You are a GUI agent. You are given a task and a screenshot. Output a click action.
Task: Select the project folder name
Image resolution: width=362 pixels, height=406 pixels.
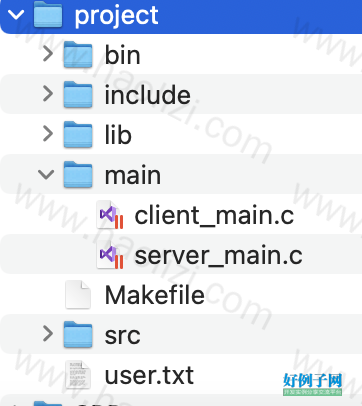[116, 16]
